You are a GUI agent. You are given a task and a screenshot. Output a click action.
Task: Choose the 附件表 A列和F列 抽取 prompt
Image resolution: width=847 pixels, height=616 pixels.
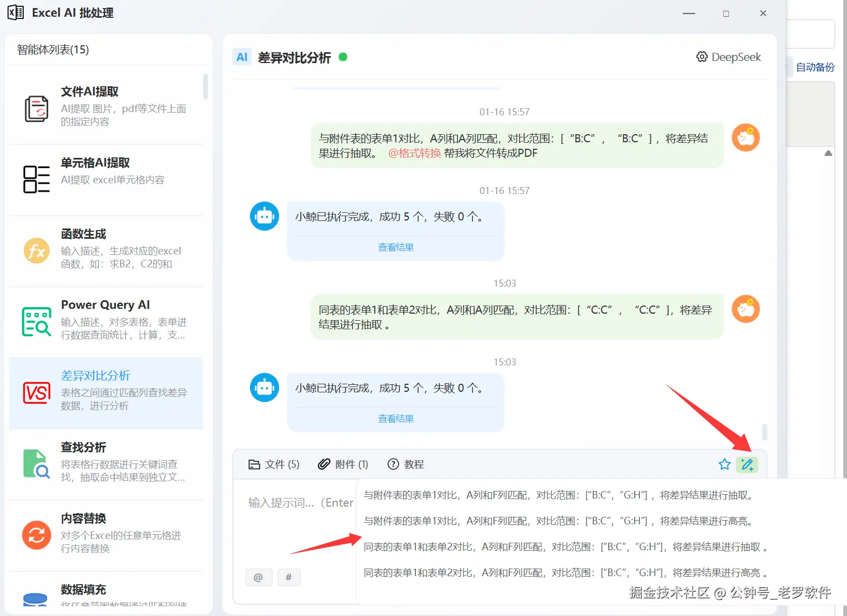point(559,495)
